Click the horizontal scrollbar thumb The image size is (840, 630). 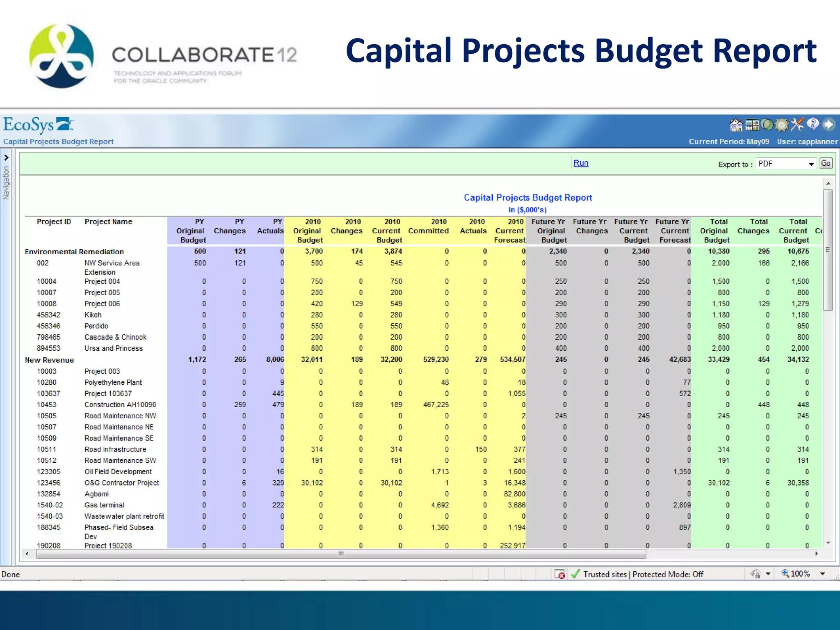[x=341, y=554]
